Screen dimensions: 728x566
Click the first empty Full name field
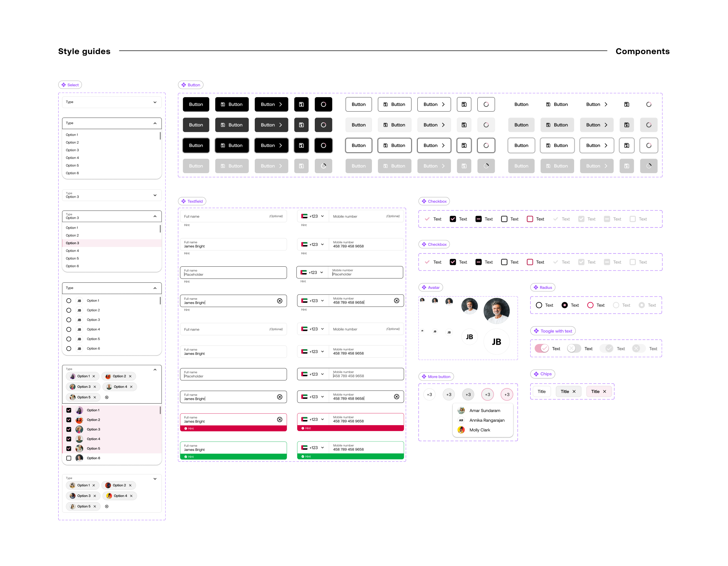tap(233, 216)
